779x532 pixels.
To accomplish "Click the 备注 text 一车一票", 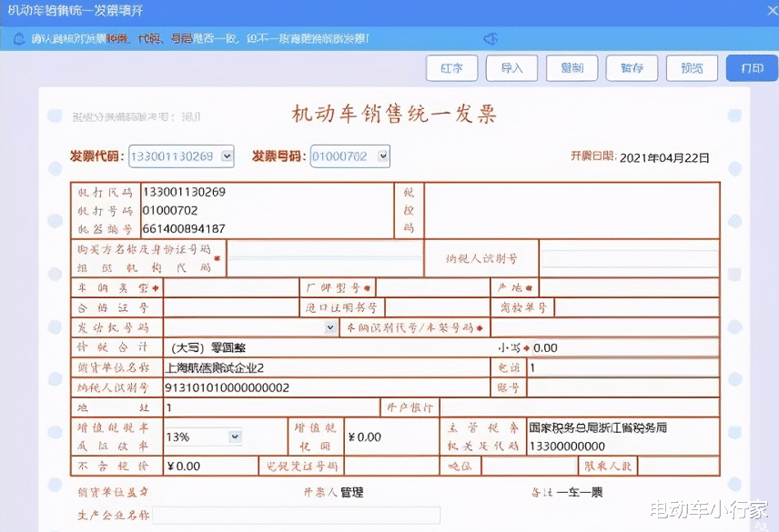I will click(x=580, y=492).
